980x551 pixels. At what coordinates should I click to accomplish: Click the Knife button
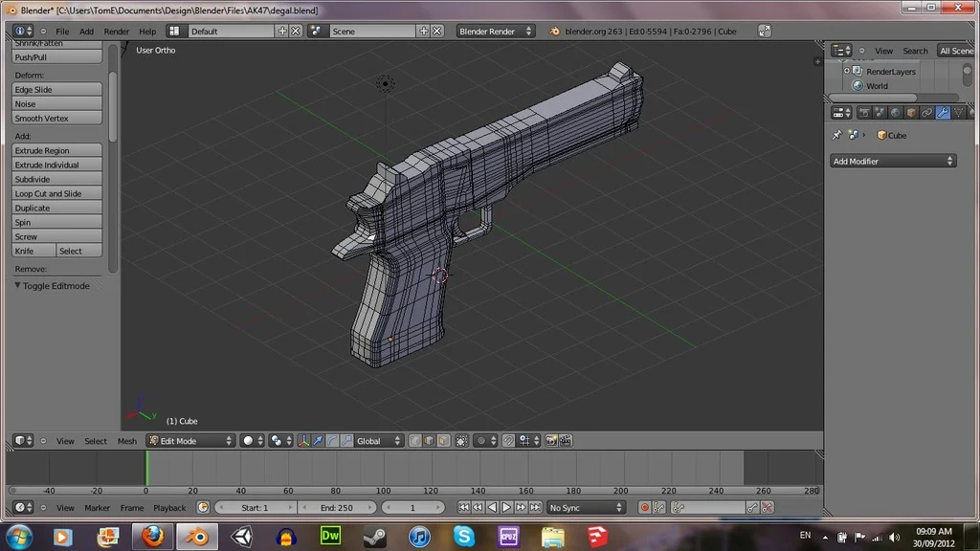coord(33,251)
